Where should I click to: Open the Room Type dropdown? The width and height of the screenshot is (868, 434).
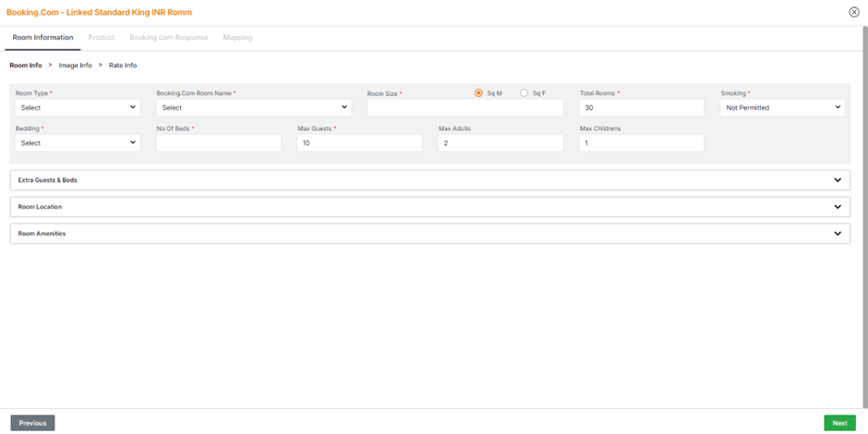tap(78, 108)
